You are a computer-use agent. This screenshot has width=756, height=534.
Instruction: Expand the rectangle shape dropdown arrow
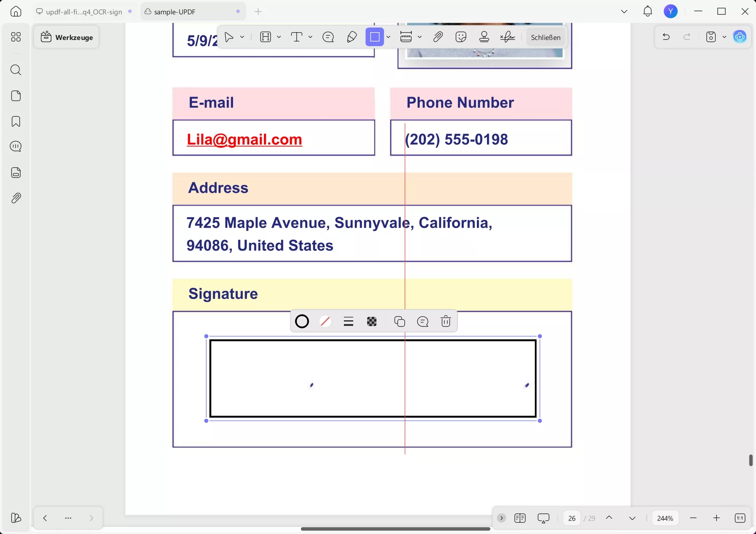click(x=388, y=37)
